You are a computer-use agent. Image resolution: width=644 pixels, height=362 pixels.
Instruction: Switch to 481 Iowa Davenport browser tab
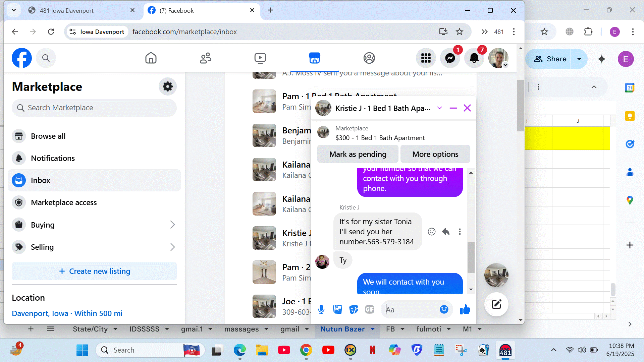click(67, 10)
